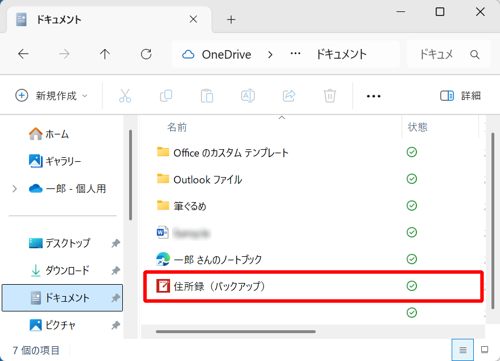500x361 pixels.
Task: Select ドキュメント in the sidebar
Action: click(62, 298)
